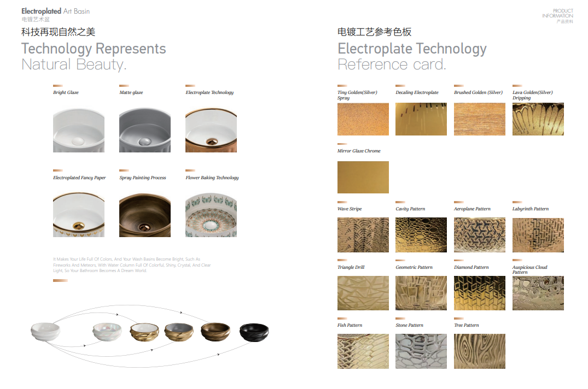Select the Spray Painting Process basin
Screen dimensions: 588x389
[x=145, y=215]
